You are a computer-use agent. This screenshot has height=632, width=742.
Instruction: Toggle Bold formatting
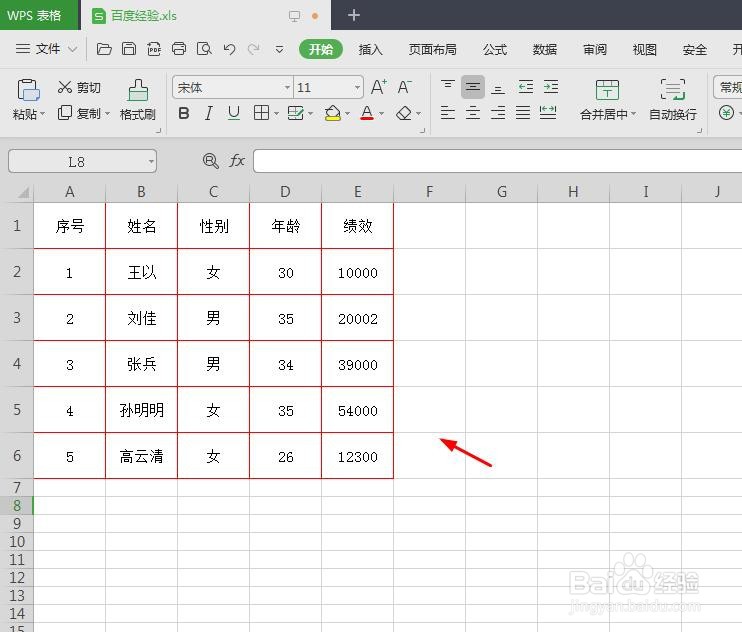click(184, 113)
